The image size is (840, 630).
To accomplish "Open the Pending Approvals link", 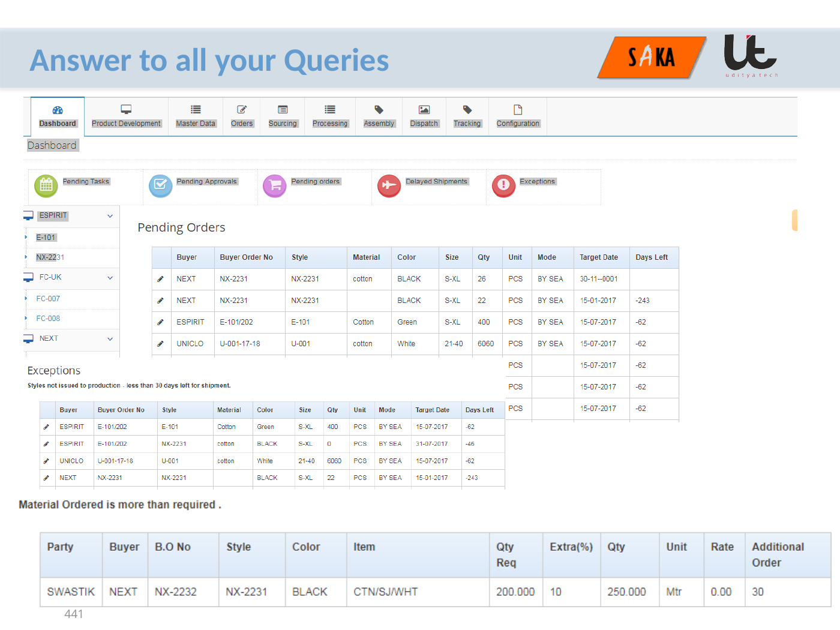I will pos(207,181).
